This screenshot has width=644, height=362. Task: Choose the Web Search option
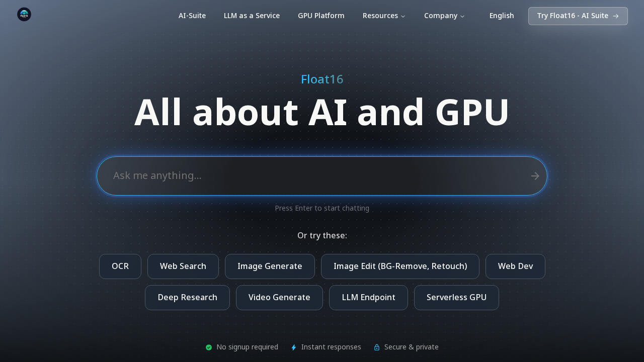point(183,266)
